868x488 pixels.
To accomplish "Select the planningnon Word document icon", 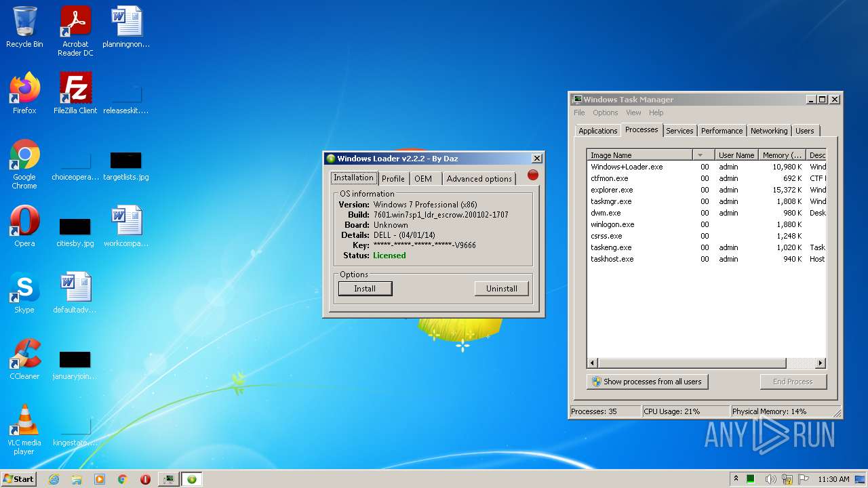I will click(x=126, y=27).
